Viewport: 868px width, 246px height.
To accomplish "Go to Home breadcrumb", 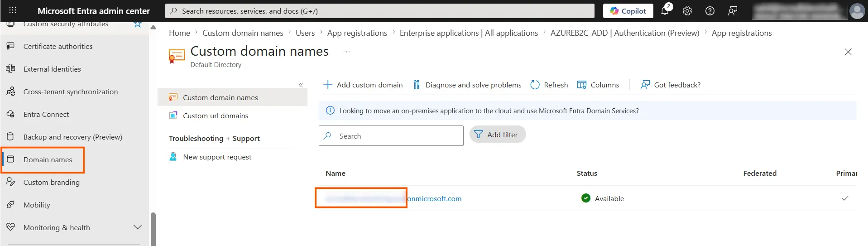I will [x=179, y=33].
